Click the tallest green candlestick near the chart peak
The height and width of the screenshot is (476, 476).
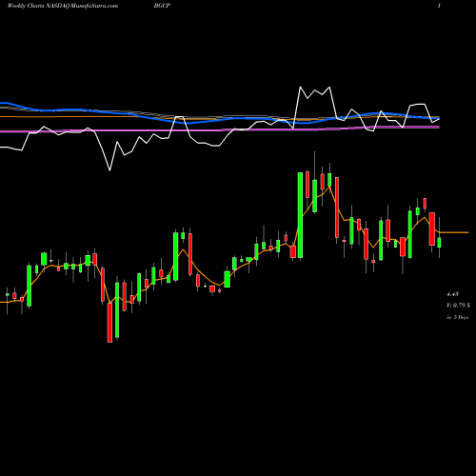[300, 215]
